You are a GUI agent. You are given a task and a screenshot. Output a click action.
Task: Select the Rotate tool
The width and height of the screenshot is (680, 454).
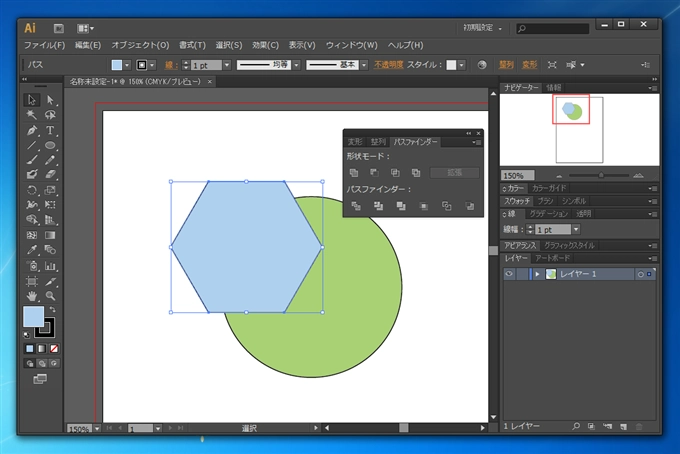pyautogui.click(x=32, y=190)
